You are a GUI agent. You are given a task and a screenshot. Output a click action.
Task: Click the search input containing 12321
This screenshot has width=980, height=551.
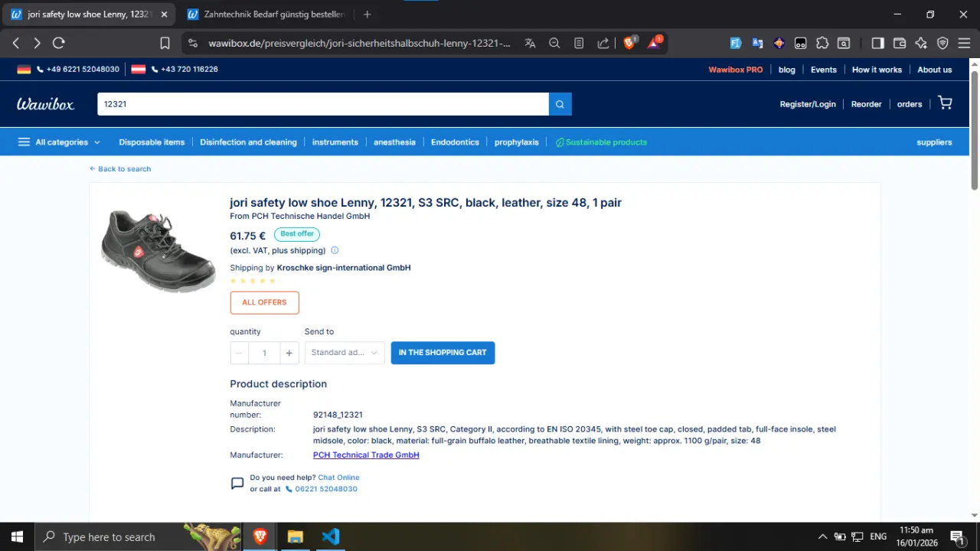pos(323,104)
